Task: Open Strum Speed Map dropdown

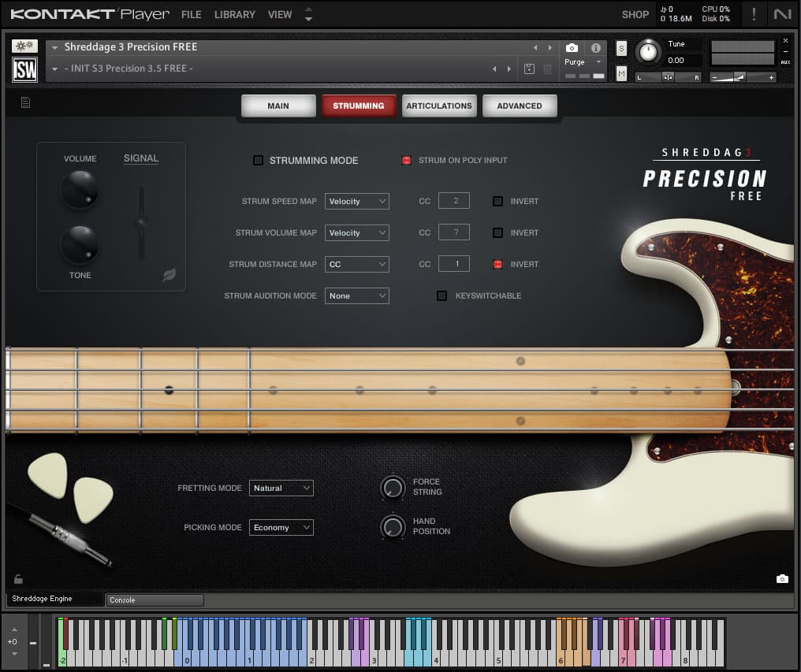Action: [356, 201]
